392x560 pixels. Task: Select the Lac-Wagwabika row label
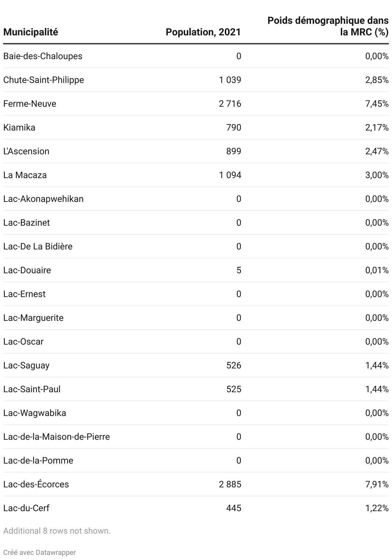[35, 413]
